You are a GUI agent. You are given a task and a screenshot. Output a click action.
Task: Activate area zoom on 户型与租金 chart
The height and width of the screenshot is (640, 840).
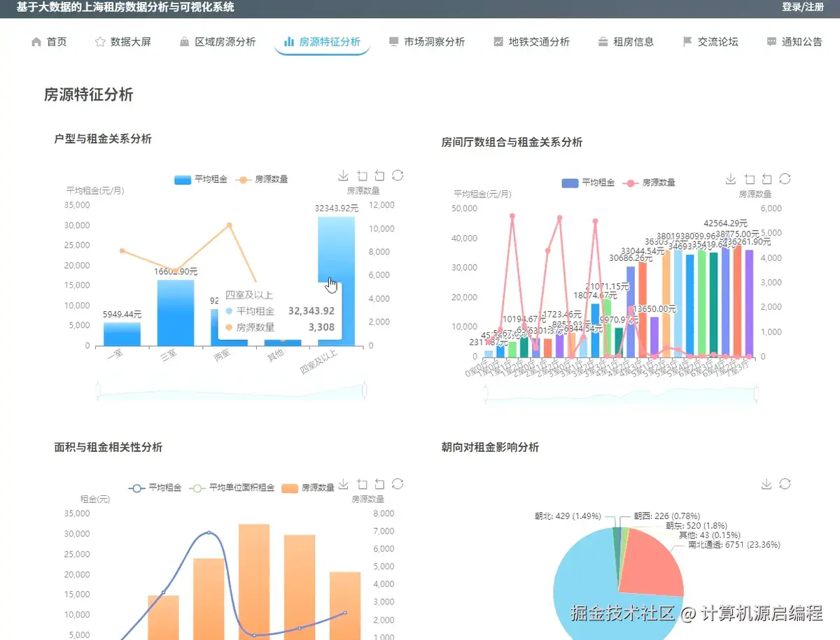click(361, 176)
